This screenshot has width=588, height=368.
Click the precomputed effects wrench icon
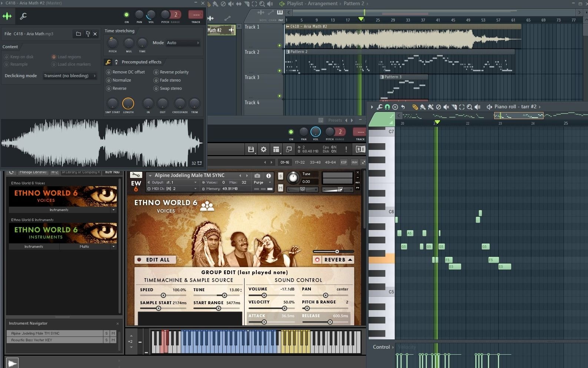point(108,62)
